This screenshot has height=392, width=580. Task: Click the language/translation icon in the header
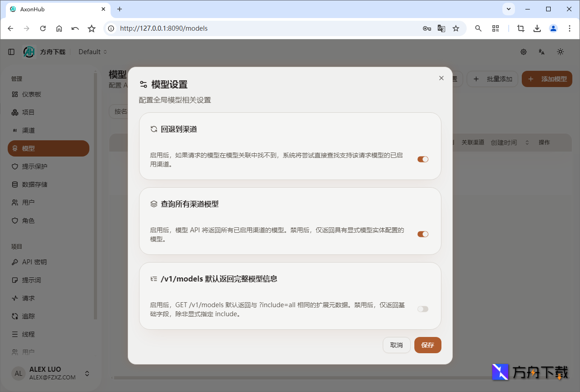[541, 51]
